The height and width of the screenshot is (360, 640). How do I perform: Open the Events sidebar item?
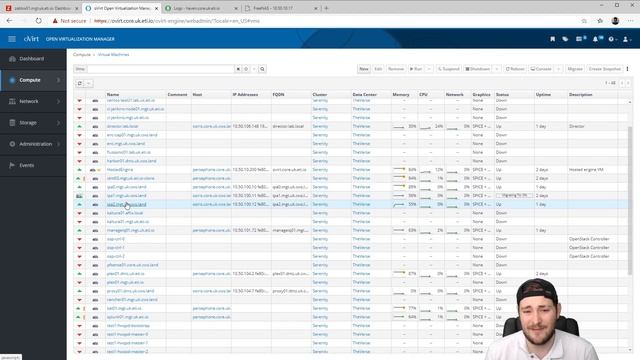pyautogui.click(x=33, y=165)
